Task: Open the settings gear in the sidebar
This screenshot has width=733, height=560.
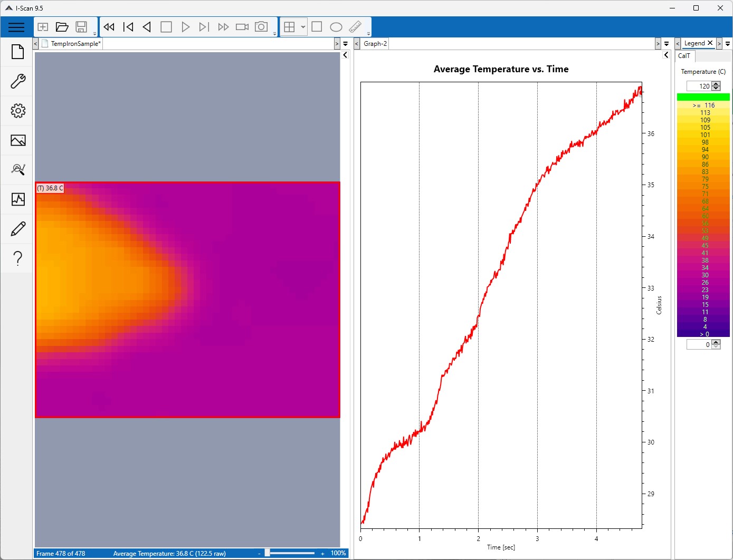Action: 18,111
